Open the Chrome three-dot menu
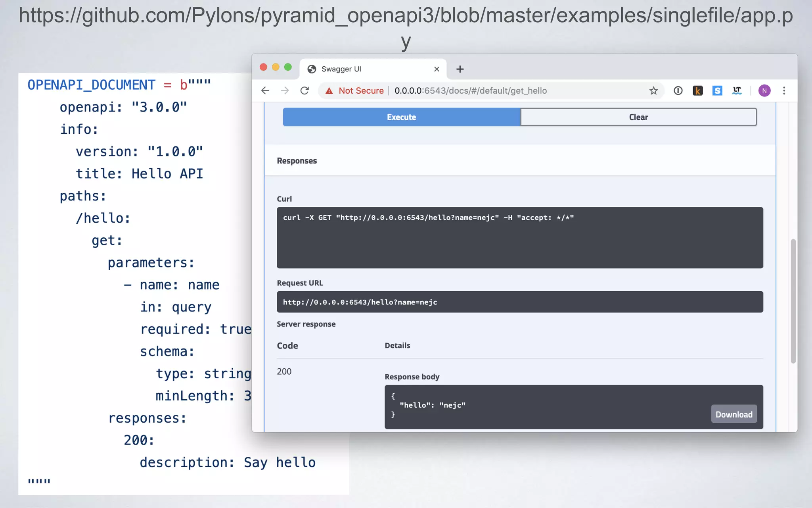This screenshot has height=508, width=812. pyautogui.click(x=784, y=91)
